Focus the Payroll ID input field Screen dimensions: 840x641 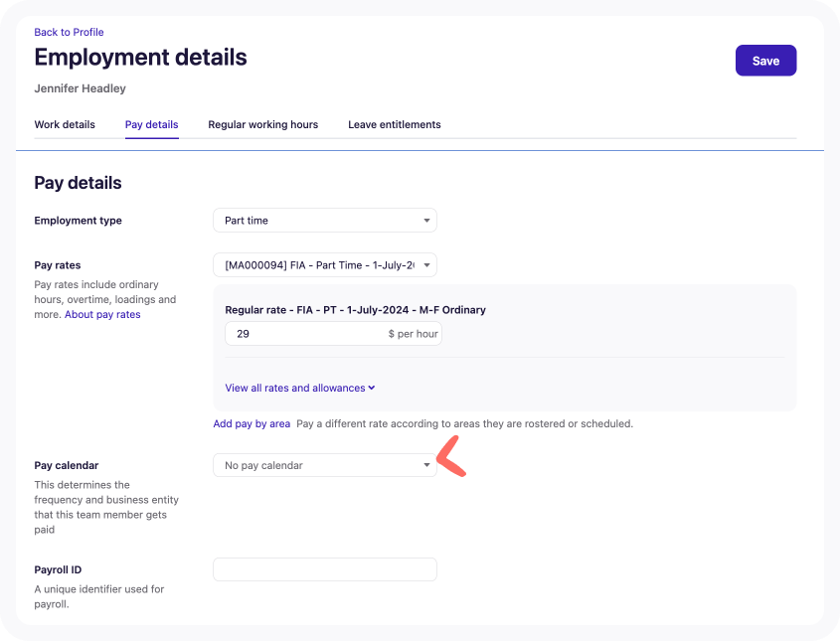325,569
